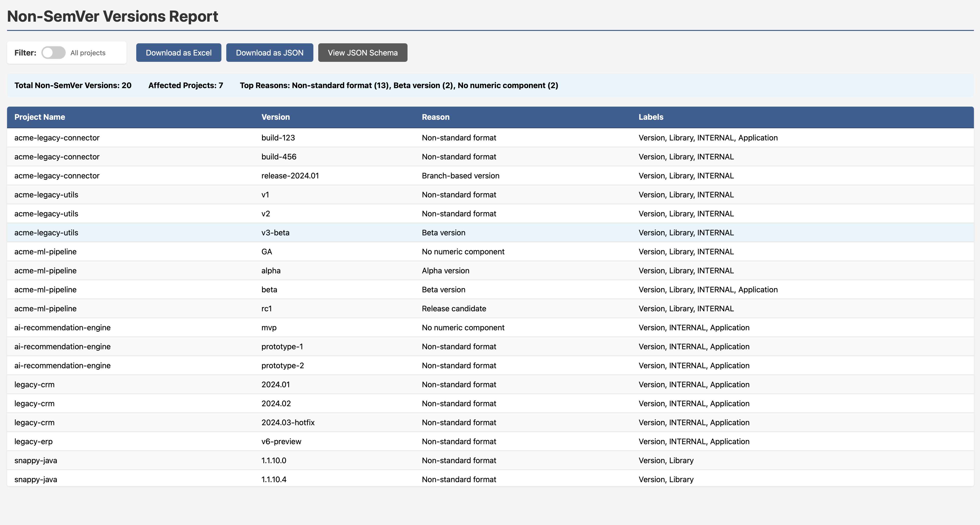Sort by the Labels column header
Image resolution: width=980 pixels, height=525 pixels.
tap(651, 117)
